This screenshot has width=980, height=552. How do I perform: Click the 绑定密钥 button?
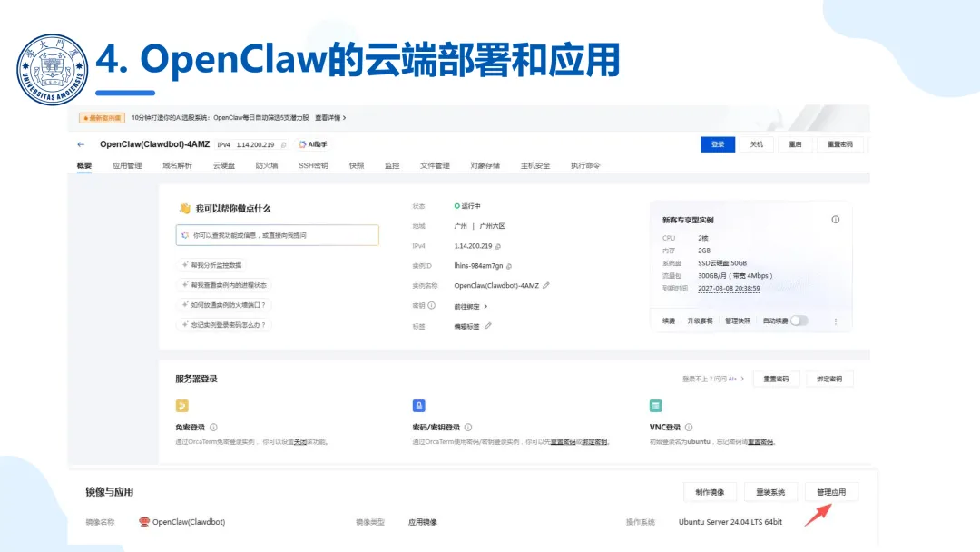tap(828, 379)
